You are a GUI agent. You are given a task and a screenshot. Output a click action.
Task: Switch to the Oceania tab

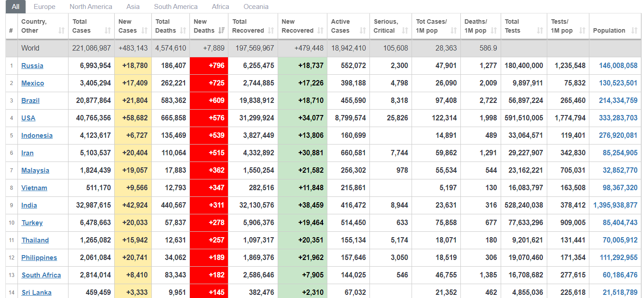pyautogui.click(x=256, y=7)
